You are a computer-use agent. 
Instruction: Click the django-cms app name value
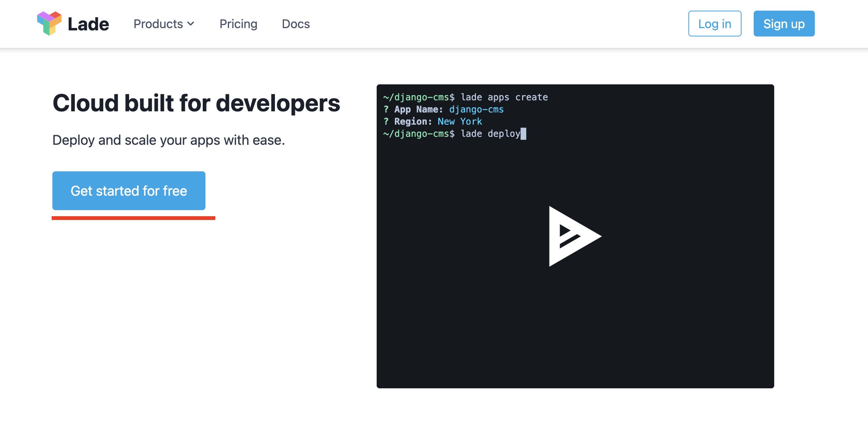(x=476, y=109)
